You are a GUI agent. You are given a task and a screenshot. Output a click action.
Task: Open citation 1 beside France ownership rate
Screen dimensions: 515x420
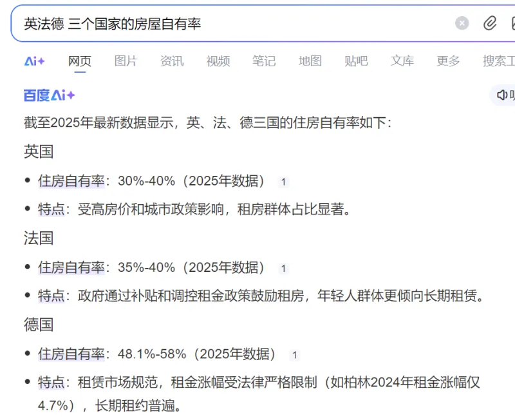point(283,269)
